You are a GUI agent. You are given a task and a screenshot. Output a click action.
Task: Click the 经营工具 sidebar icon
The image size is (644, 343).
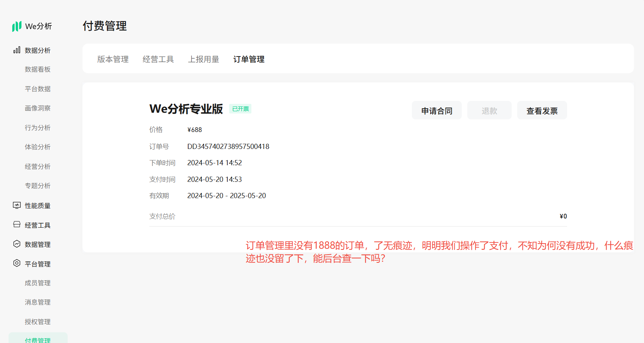pos(17,224)
